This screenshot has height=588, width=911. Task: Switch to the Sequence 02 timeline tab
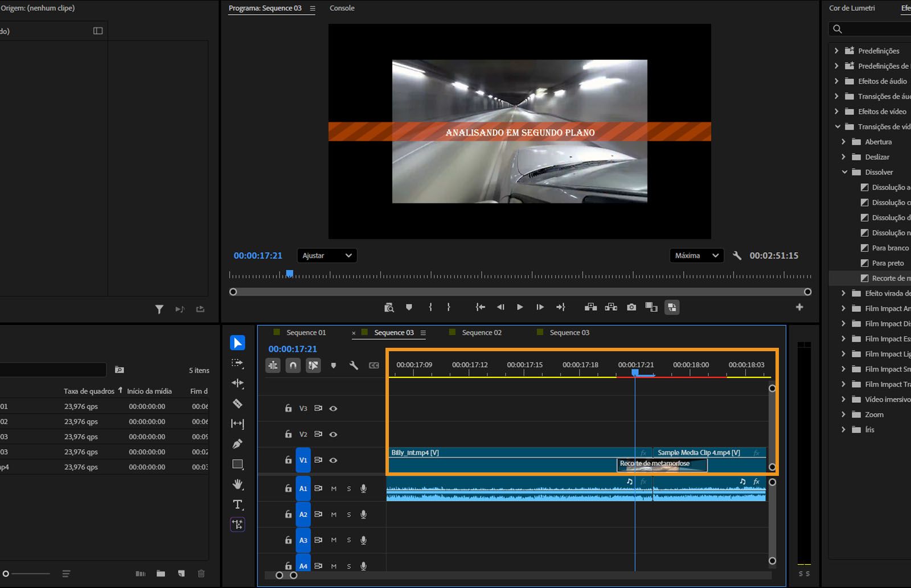[481, 332]
